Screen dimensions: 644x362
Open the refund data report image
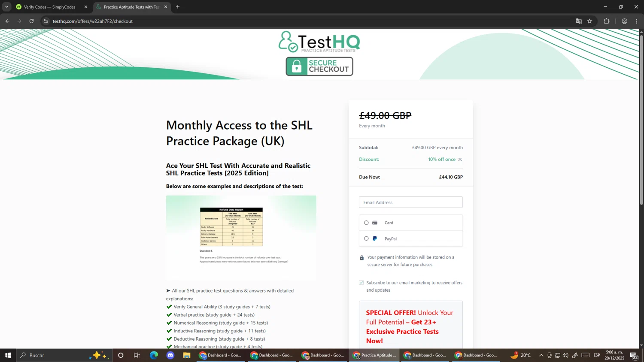(x=241, y=238)
